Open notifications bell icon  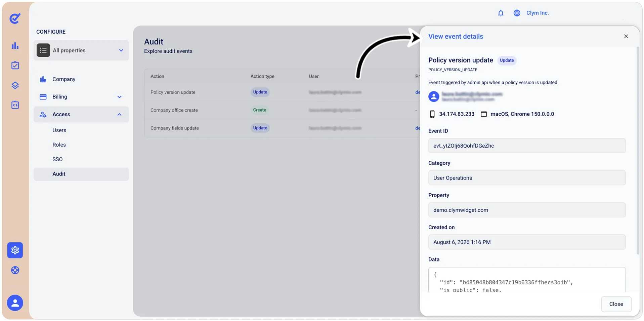tap(501, 13)
